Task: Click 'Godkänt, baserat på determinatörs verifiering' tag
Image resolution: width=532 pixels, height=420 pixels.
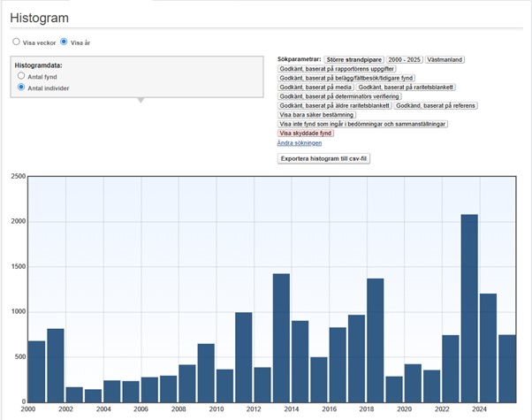Action: point(339,96)
